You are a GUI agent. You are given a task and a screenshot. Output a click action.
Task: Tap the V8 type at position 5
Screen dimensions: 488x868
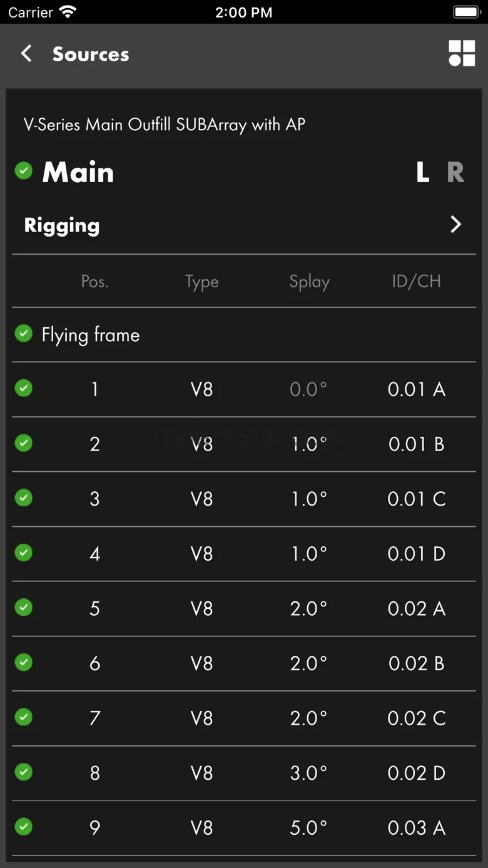[201, 608]
